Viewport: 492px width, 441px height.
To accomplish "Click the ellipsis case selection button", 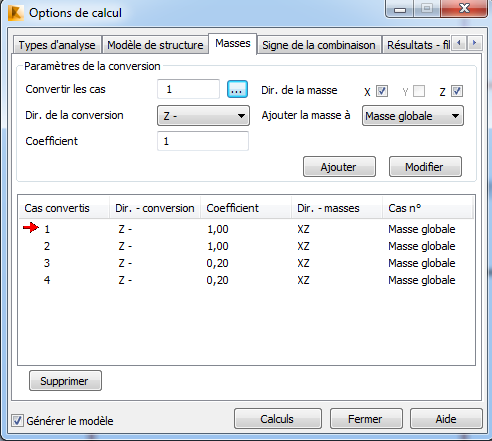I will click(x=237, y=89).
